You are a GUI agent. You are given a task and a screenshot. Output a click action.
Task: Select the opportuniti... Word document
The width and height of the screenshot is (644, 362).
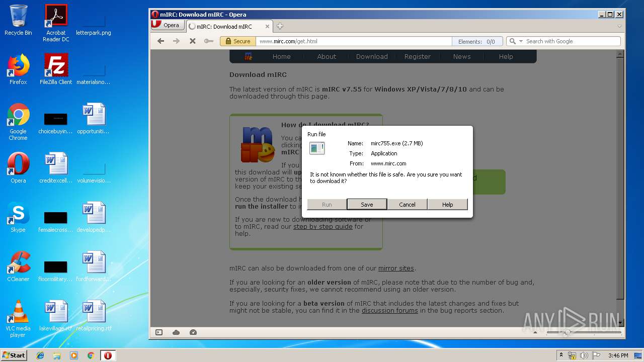pyautogui.click(x=94, y=119)
